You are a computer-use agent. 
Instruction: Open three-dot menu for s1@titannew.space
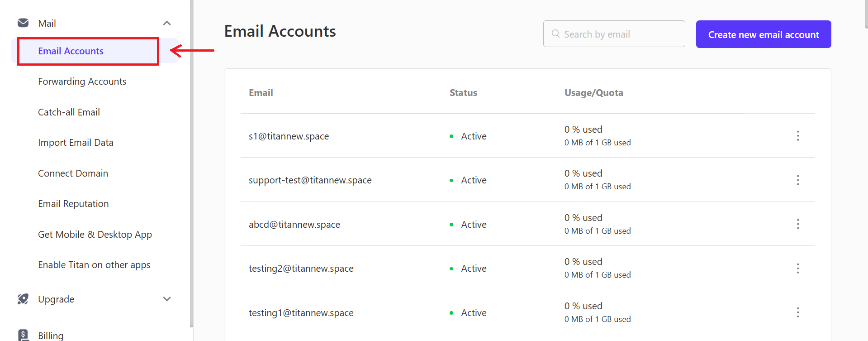798,136
